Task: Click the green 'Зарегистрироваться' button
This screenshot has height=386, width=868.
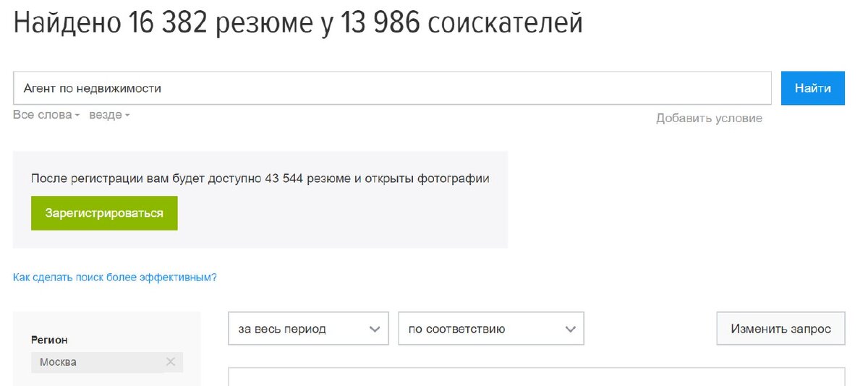Action: [x=104, y=213]
